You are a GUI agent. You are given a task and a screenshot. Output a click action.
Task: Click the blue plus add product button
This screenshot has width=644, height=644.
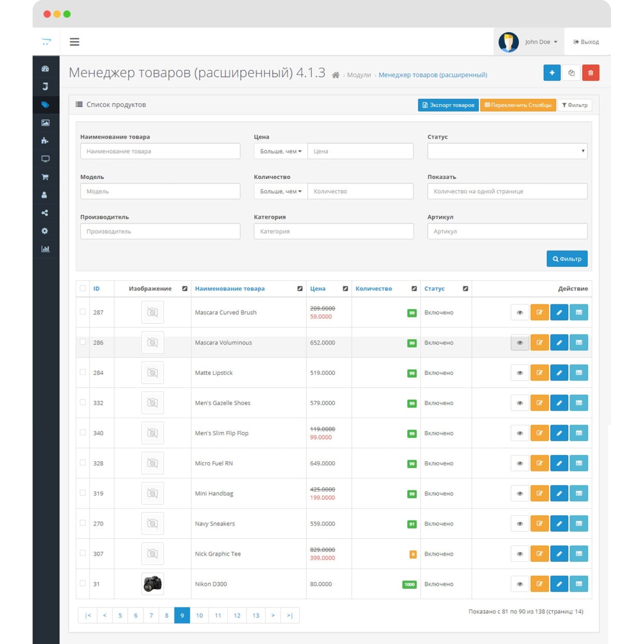552,73
